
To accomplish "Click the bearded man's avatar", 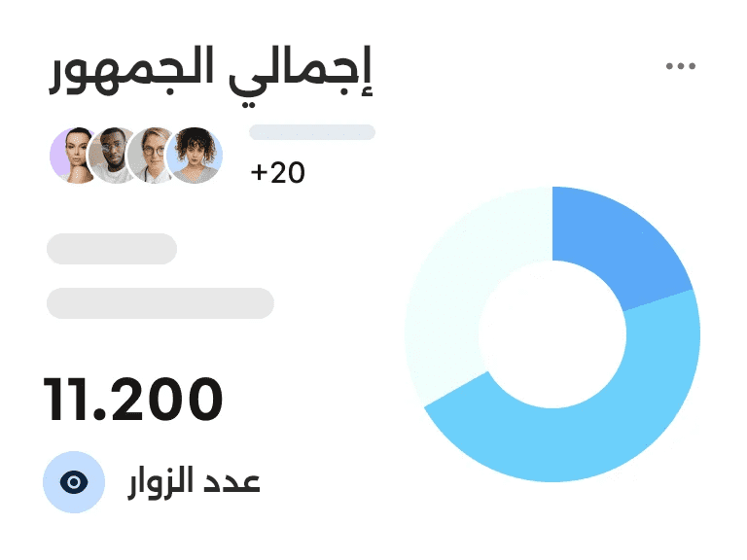I will pyautogui.click(x=112, y=155).
